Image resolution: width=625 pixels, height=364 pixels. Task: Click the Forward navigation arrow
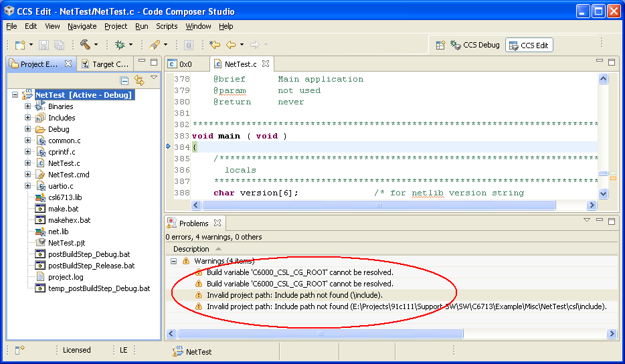click(x=255, y=45)
